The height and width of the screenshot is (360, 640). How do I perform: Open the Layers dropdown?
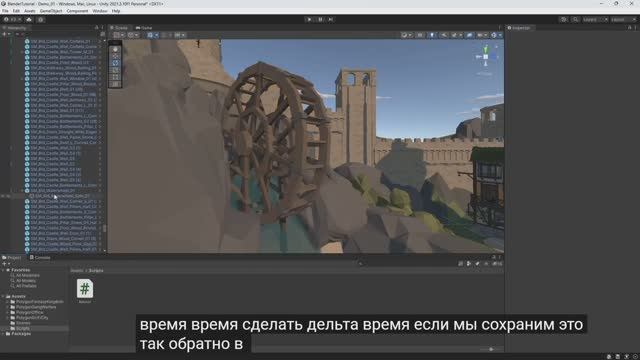coord(595,19)
